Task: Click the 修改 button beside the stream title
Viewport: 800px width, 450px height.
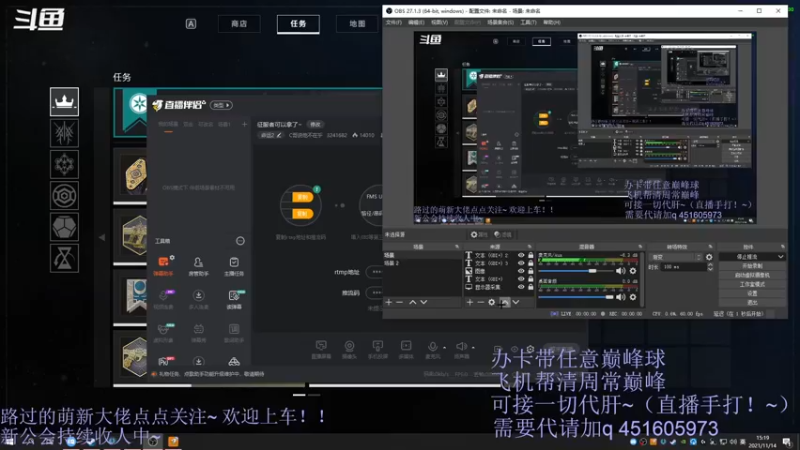Action: coord(315,124)
